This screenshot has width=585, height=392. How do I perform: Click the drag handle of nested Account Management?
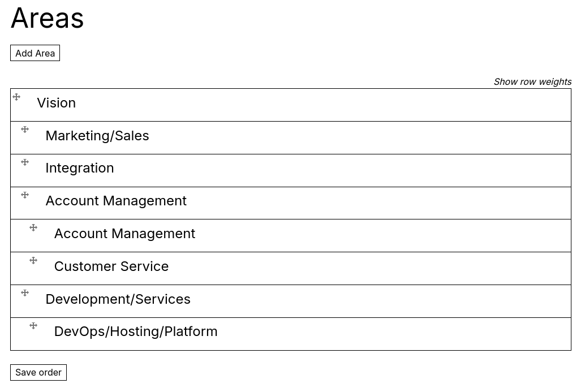click(x=33, y=228)
